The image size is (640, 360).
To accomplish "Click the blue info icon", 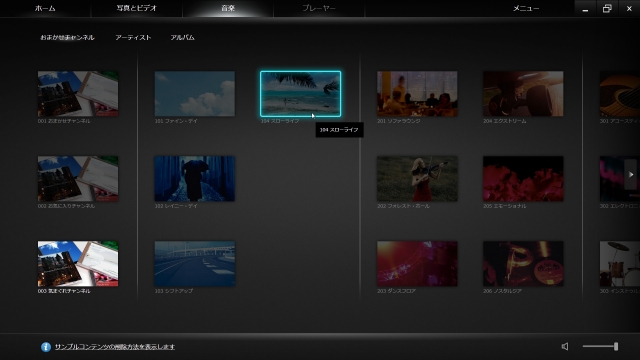I will [x=46, y=347].
